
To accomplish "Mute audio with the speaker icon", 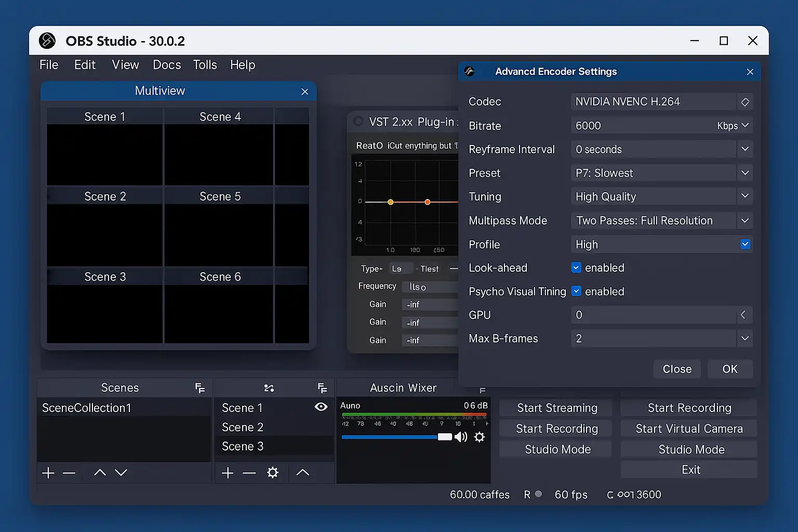I will (461, 437).
